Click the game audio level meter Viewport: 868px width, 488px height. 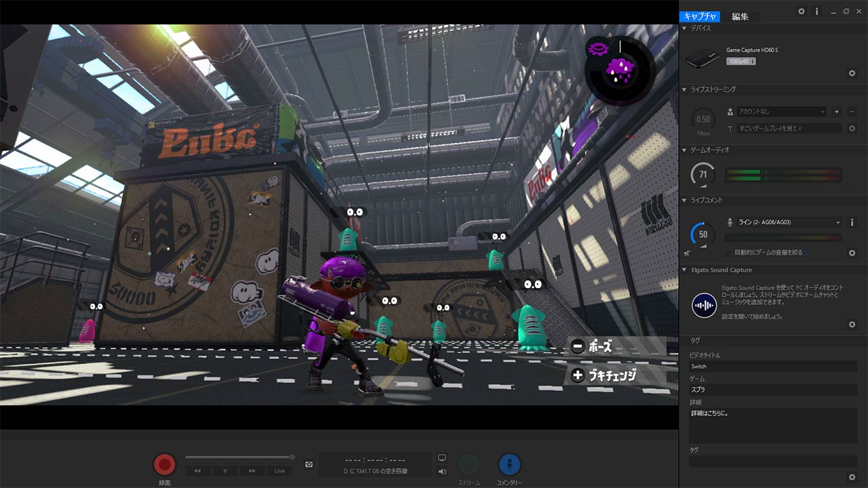click(783, 175)
